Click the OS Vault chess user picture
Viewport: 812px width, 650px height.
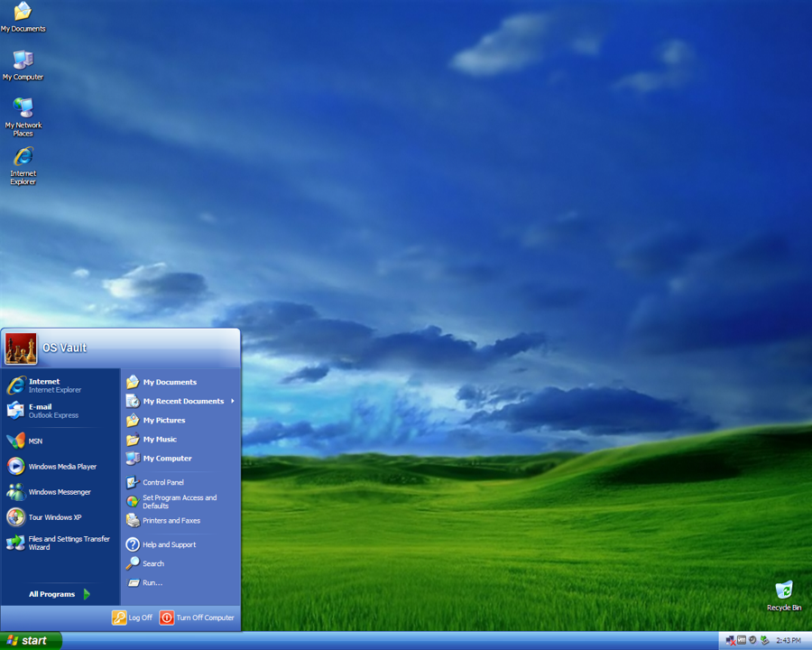[21, 348]
